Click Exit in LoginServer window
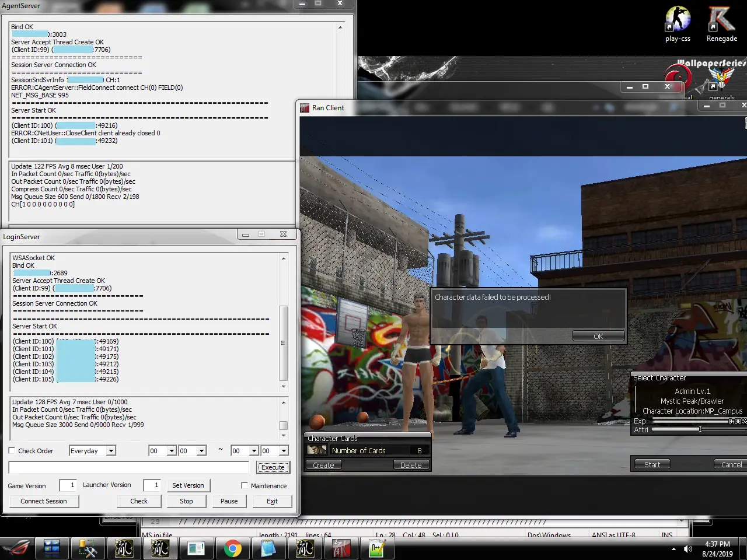Viewport: 747px width, 560px height. coord(272,501)
